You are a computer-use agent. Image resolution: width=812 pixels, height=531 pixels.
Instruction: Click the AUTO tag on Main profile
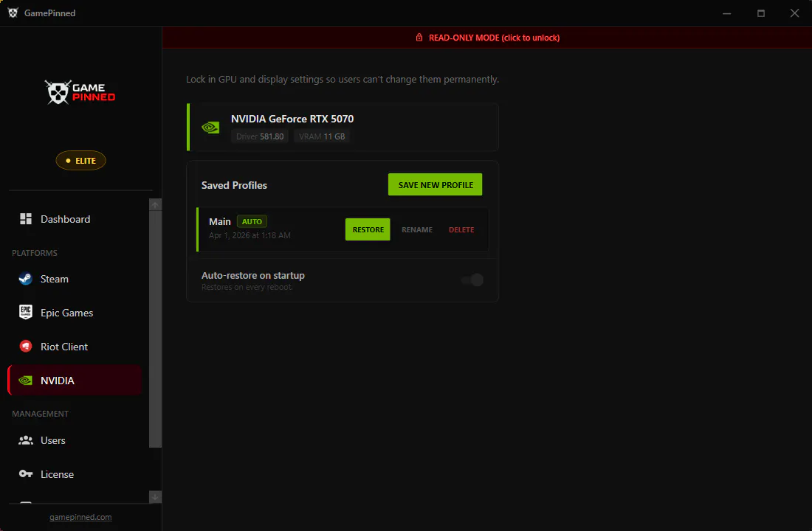tap(252, 221)
